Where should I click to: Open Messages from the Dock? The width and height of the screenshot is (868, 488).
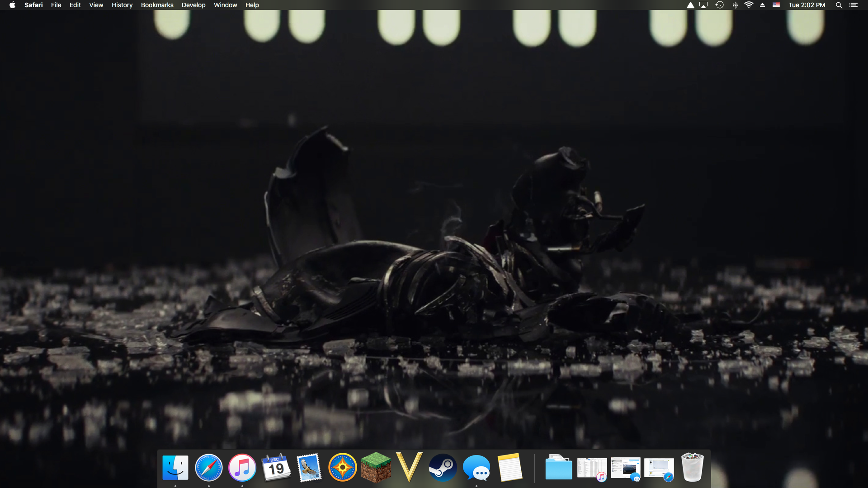tap(476, 468)
